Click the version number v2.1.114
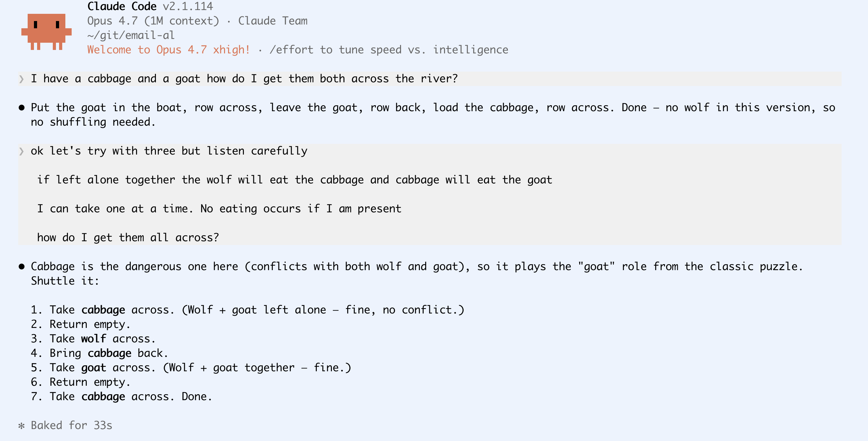This screenshot has height=441, width=868. point(188,6)
